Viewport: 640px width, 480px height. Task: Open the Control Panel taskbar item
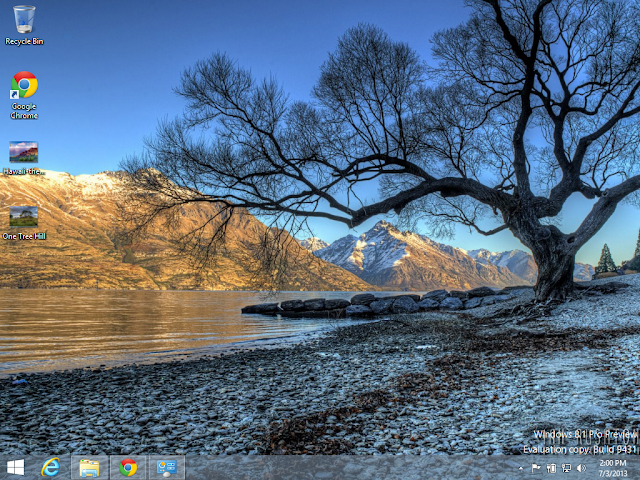coord(167,468)
